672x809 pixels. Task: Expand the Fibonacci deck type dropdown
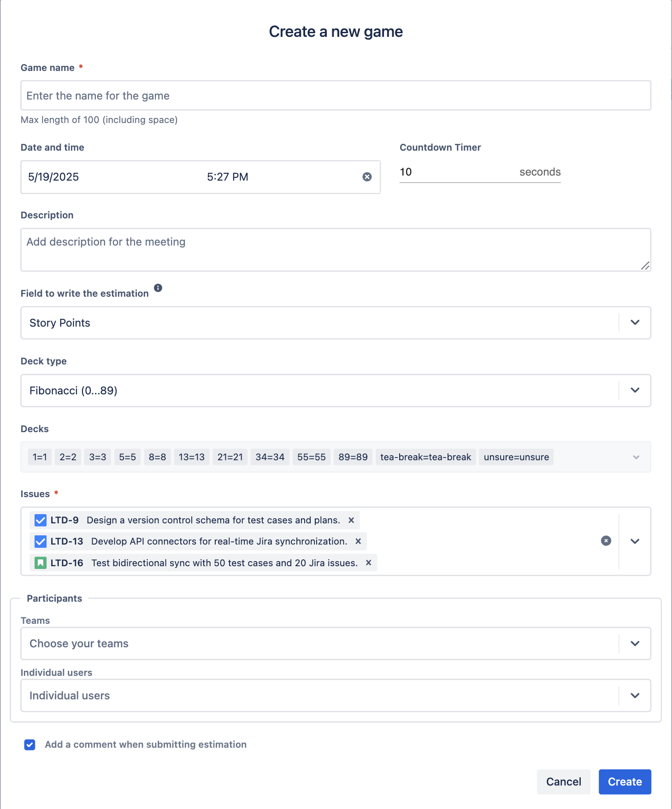(635, 390)
